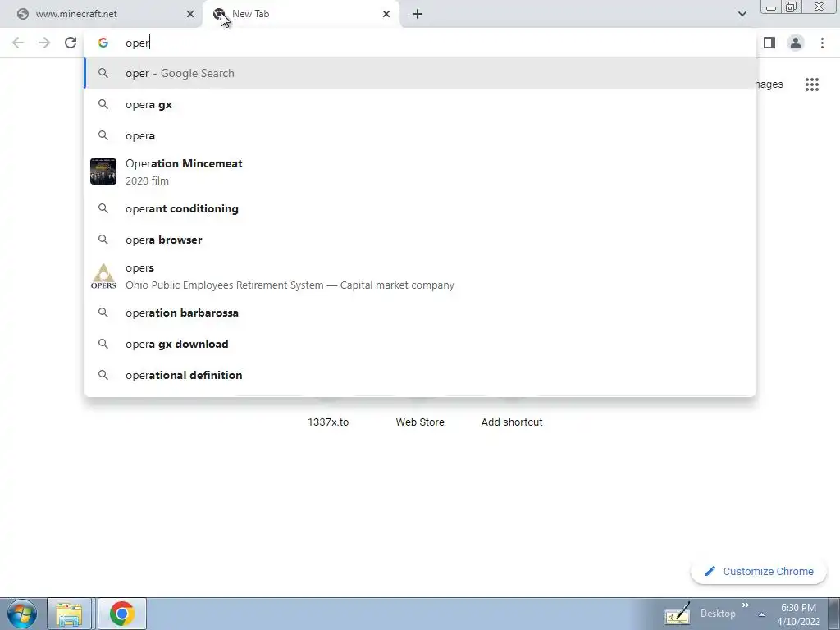840x630 pixels.
Task: Click search icon beside 'operation barbarossa'
Action: pos(103,313)
